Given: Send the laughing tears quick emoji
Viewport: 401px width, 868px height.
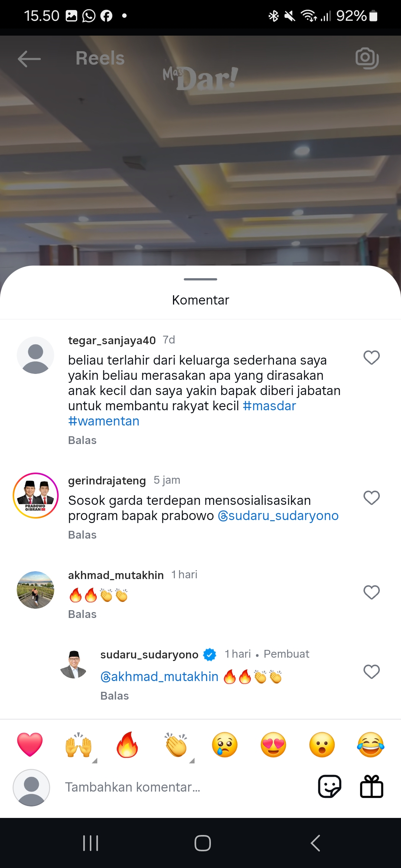Looking at the screenshot, I should 371,744.
